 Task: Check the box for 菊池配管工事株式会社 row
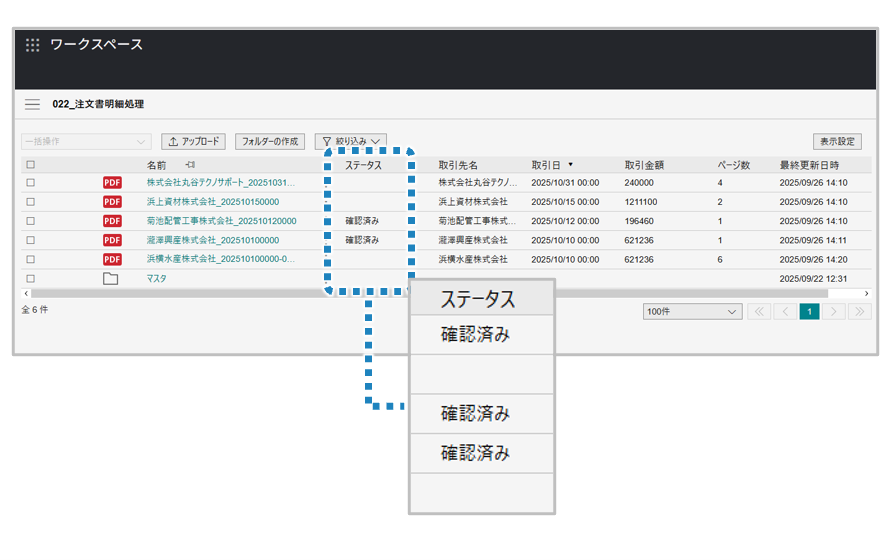pos(31,221)
